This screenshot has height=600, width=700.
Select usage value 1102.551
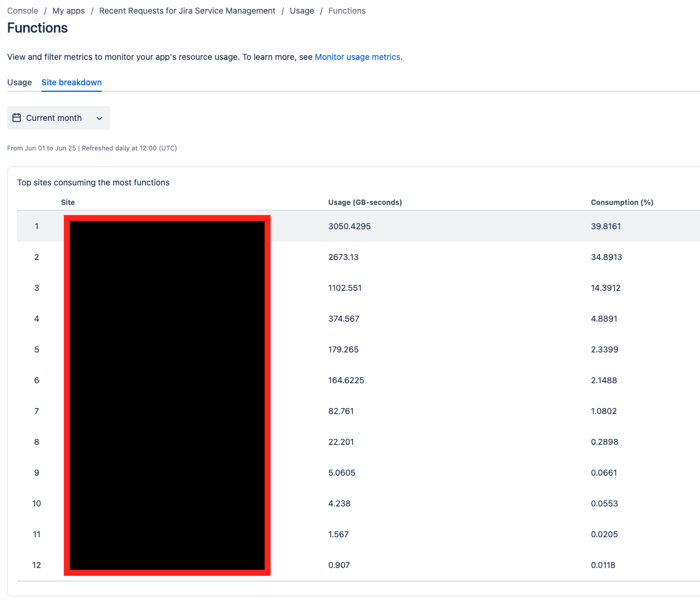pos(345,288)
